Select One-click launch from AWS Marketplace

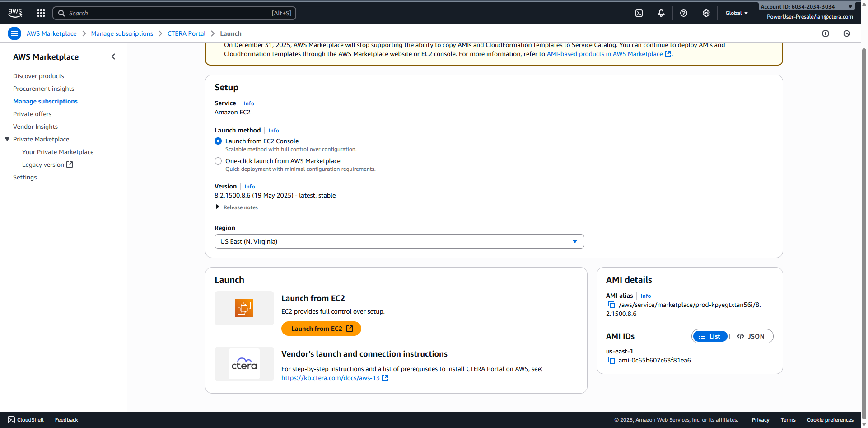click(x=218, y=161)
